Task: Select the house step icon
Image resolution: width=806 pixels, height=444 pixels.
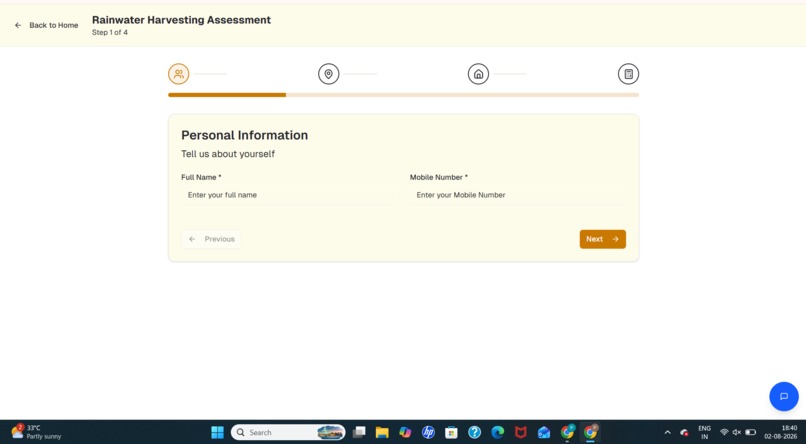Action: 478,74
